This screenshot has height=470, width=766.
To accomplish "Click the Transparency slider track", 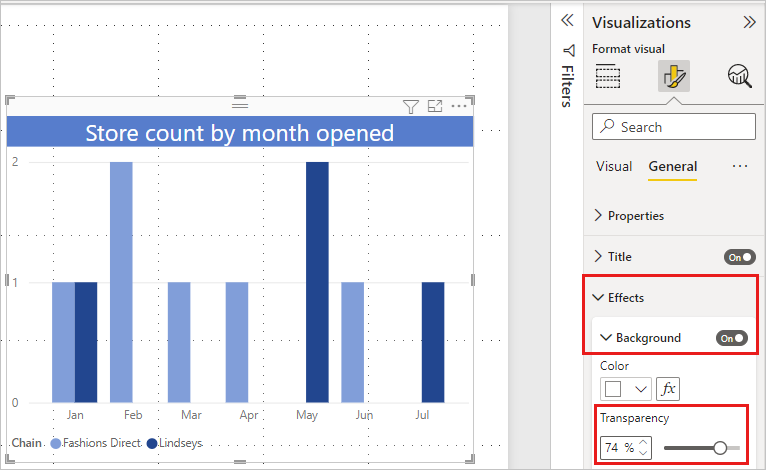I will [x=702, y=448].
